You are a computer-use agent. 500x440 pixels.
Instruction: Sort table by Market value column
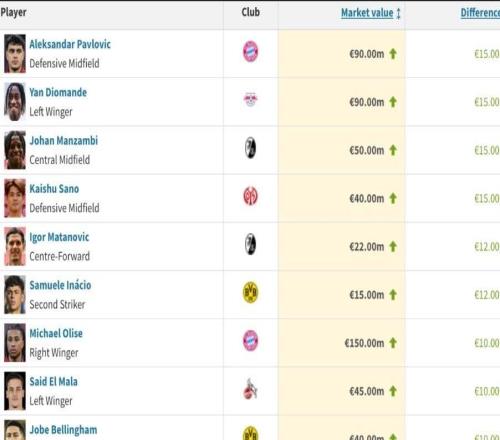[x=367, y=13]
